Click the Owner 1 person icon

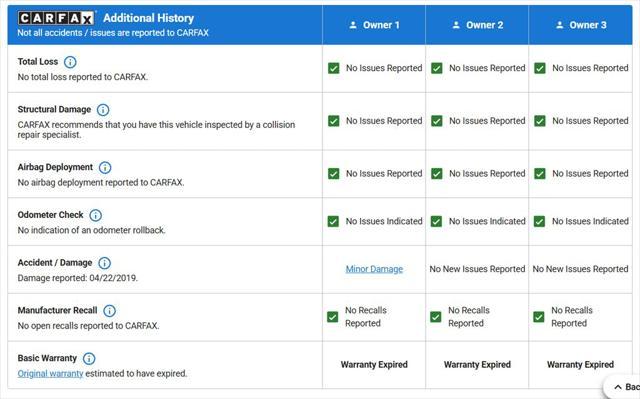(353, 25)
